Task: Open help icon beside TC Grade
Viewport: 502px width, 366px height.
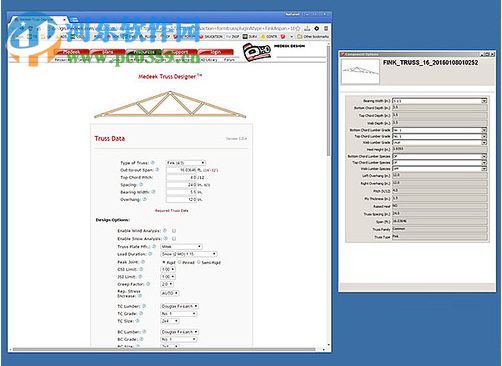Action: pos(141,314)
